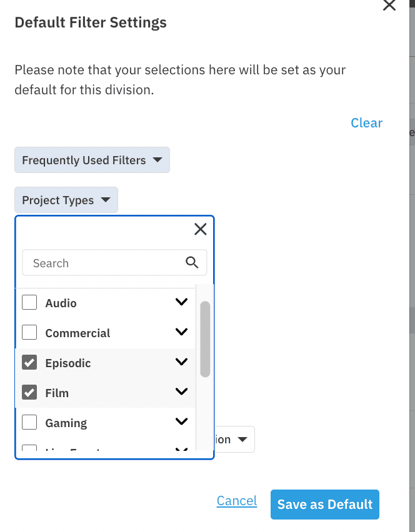
Task: Expand the Audio subcategories chevron
Action: pyautogui.click(x=182, y=302)
